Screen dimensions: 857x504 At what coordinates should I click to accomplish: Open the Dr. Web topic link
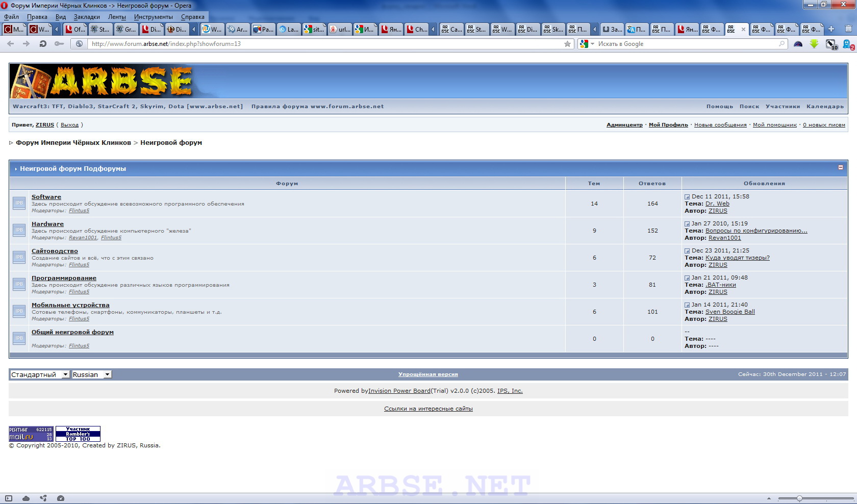[x=717, y=204]
